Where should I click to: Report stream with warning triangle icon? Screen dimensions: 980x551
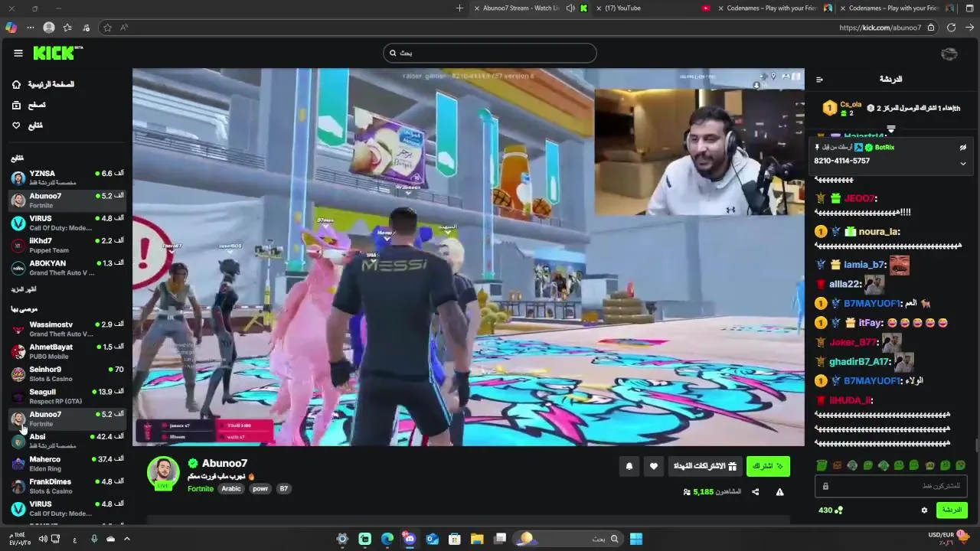point(779,492)
